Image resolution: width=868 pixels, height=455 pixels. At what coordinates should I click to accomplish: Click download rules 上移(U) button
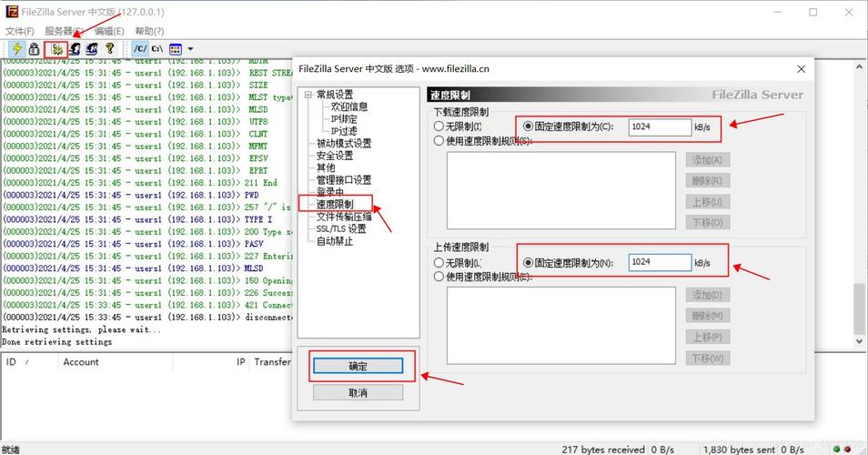[708, 201]
